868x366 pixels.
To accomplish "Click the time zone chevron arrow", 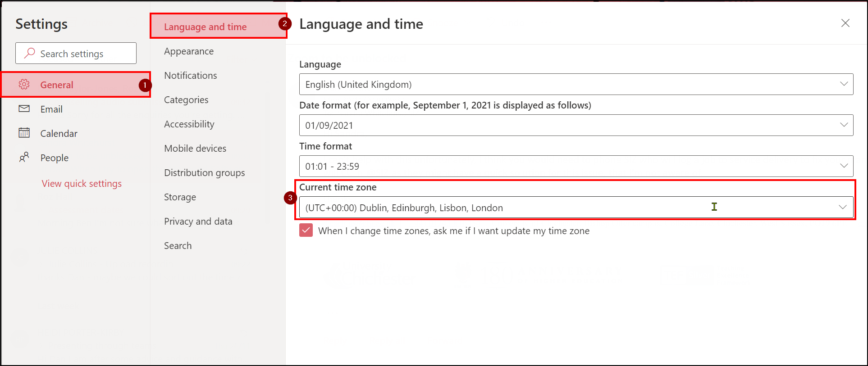I will pyautogui.click(x=843, y=207).
